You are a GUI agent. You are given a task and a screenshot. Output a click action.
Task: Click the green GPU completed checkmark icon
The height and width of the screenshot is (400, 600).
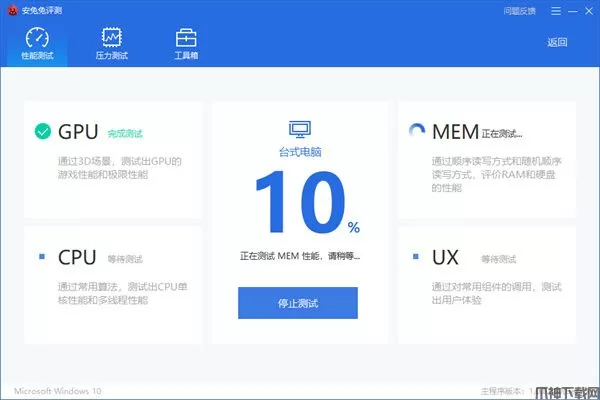click(42, 131)
